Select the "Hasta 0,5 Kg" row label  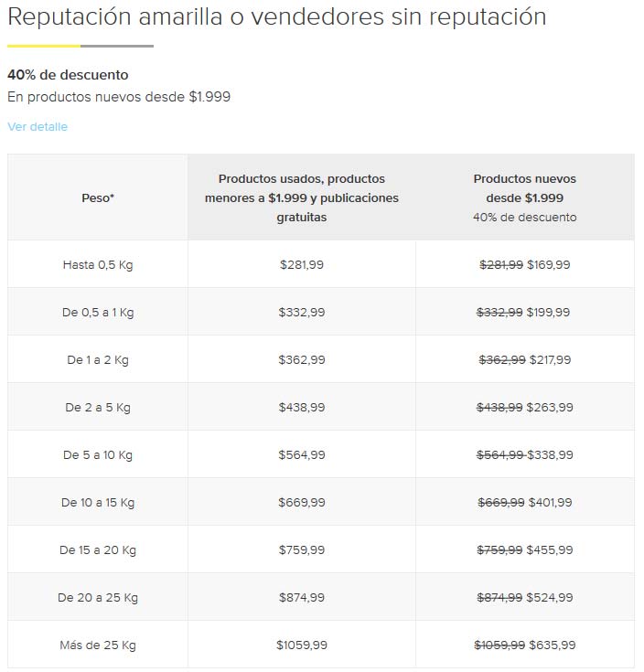(98, 265)
